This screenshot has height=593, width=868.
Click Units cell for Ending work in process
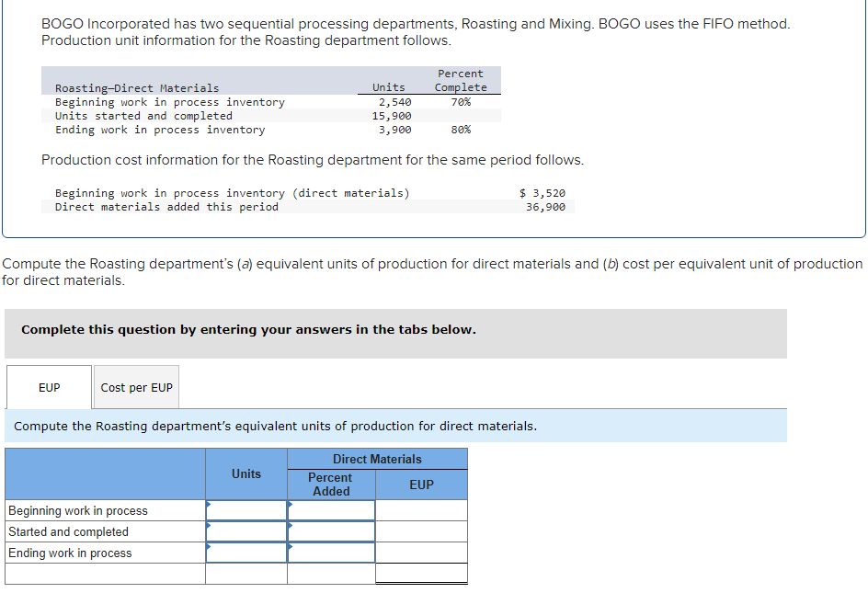246,552
